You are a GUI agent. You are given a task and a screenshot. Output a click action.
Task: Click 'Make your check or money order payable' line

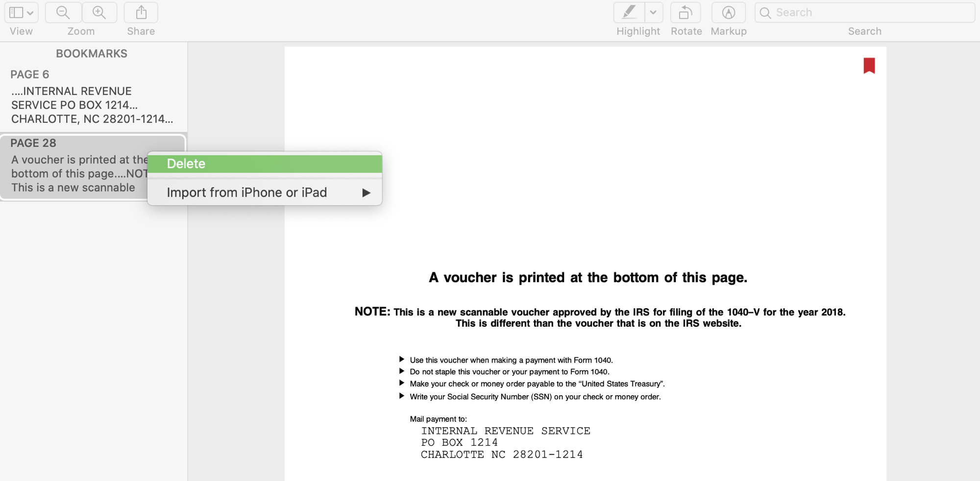pyautogui.click(x=537, y=384)
